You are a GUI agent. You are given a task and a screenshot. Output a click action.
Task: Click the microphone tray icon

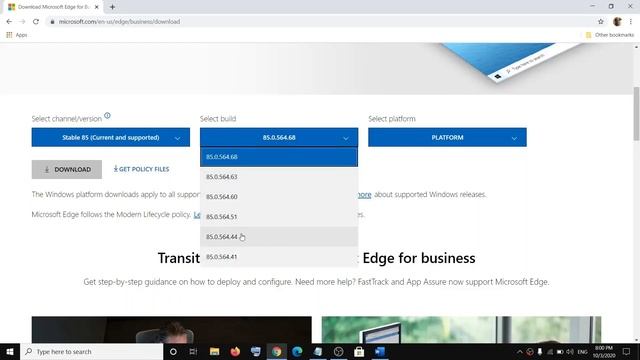pyautogui.click(x=540, y=351)
